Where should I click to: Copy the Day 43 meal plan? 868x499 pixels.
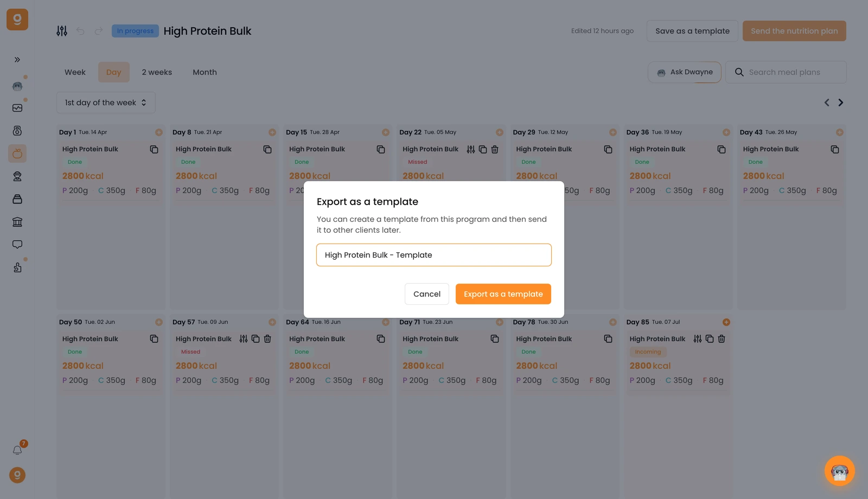click(835, 149)
